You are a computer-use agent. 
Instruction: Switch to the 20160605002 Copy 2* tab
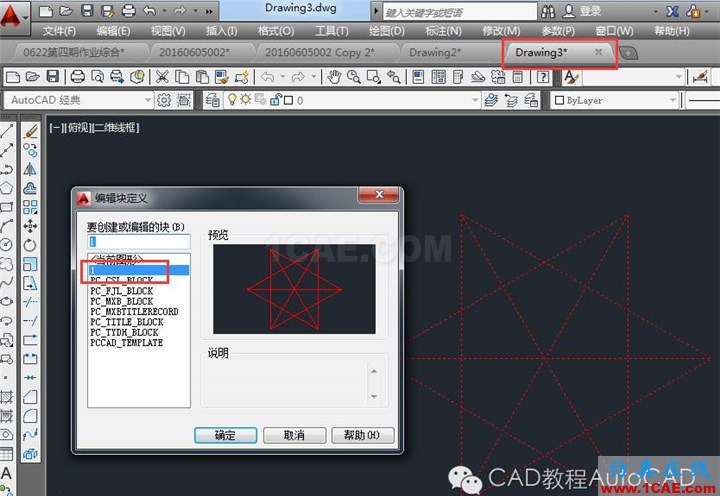320,52
